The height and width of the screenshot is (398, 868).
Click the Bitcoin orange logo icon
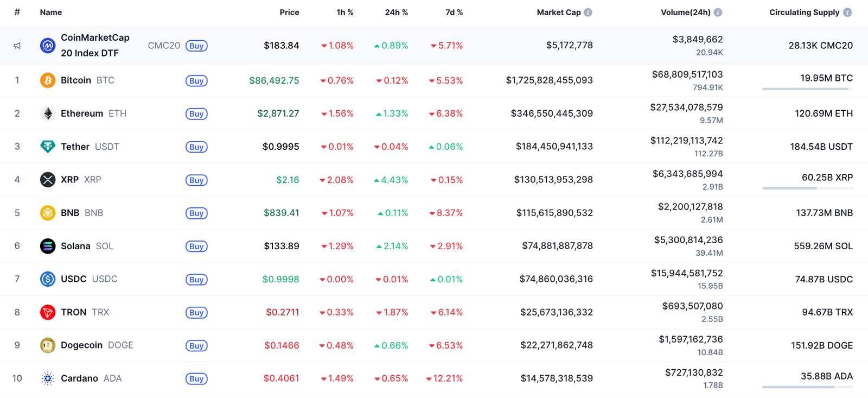(x=48, y=80)
